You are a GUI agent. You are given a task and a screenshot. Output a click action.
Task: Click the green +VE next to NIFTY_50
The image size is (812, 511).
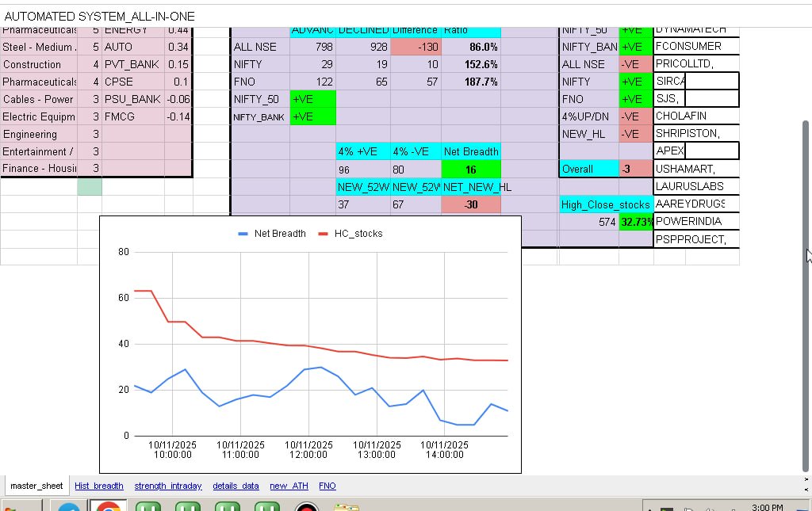click(x=312, y=99)
